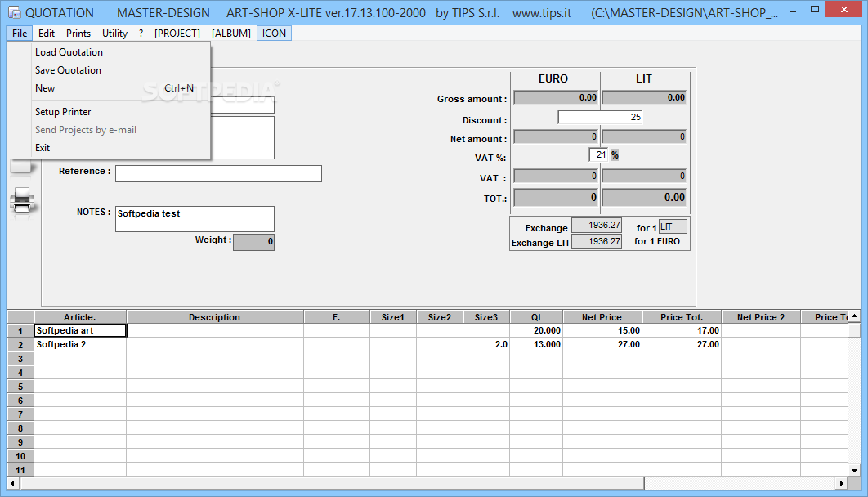Switch to [ALBUM] section
The height and width of the screenshot is (497, 868).
pyautogui.click(x=230, y=34)
